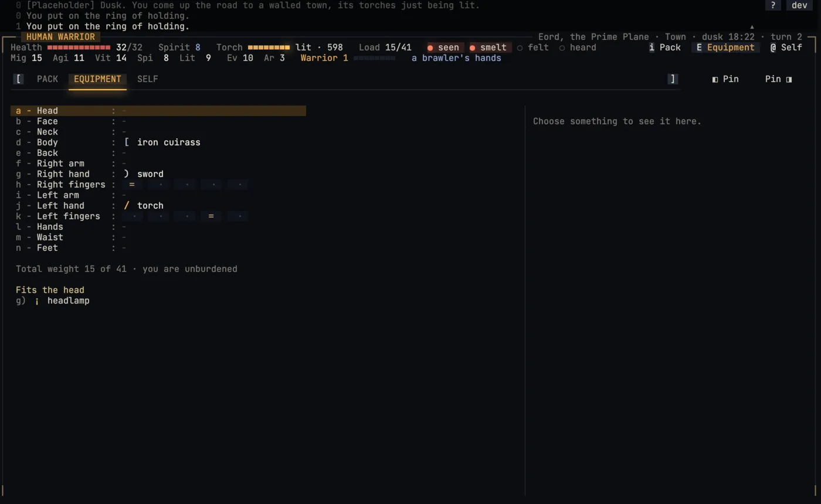Equip the headlamp on the head

click(x=53, y=301)
